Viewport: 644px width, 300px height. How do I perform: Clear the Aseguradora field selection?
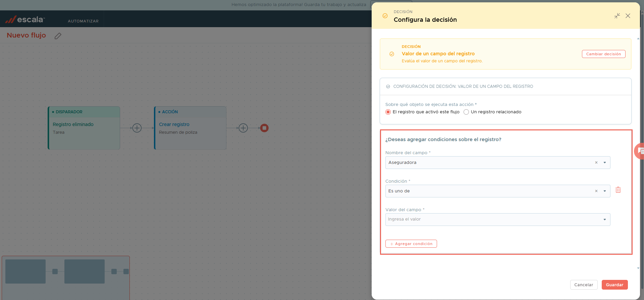[596, 163]
